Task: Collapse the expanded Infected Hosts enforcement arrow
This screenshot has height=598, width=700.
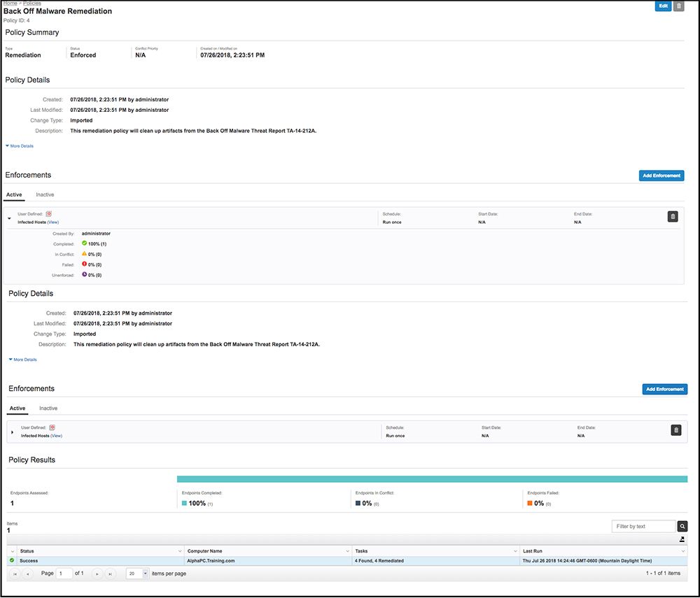Action: point(9,218)
